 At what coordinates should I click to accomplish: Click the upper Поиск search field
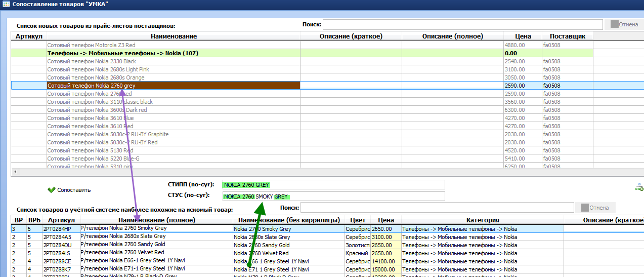[463, 24]
